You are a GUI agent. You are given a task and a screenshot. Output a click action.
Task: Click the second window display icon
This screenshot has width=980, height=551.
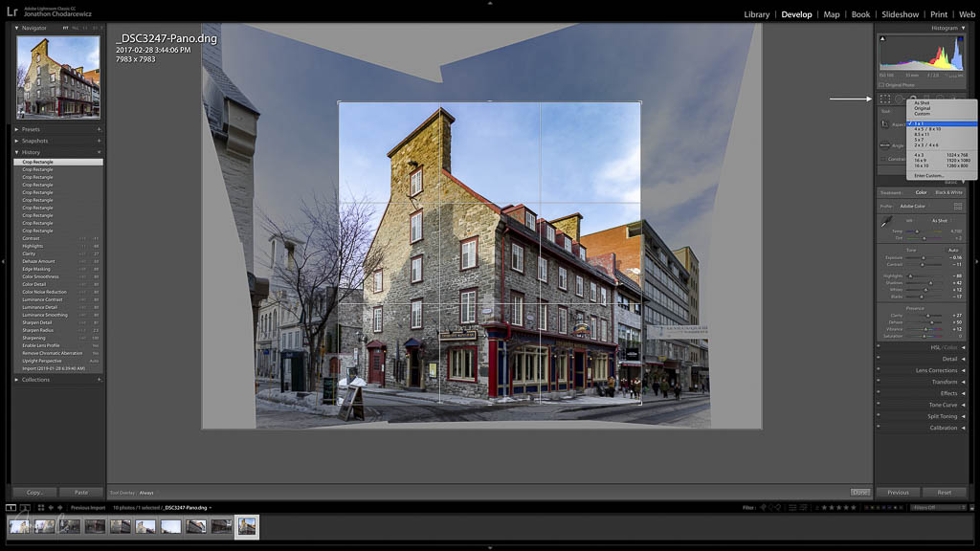pyautogui.click(x=24, y=507)
